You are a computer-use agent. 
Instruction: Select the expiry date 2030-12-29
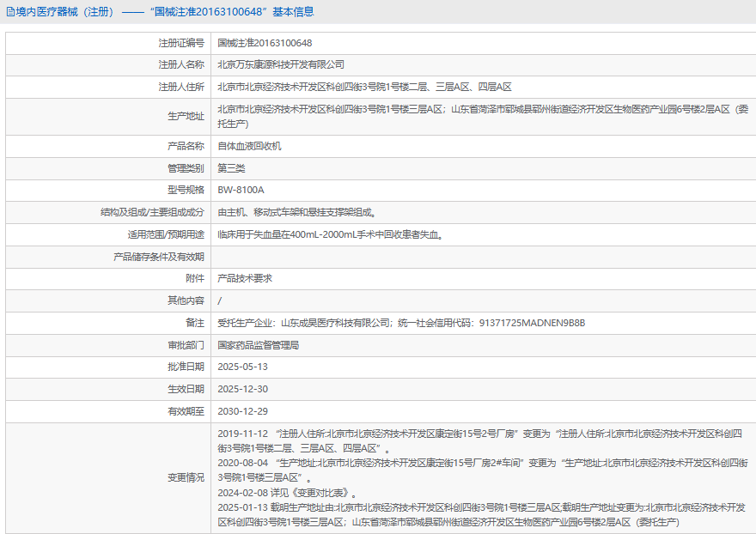click(x=242, y=411)
